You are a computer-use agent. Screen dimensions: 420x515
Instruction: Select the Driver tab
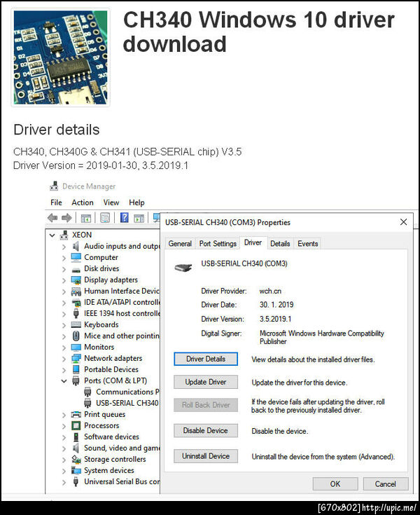[253, 242]
